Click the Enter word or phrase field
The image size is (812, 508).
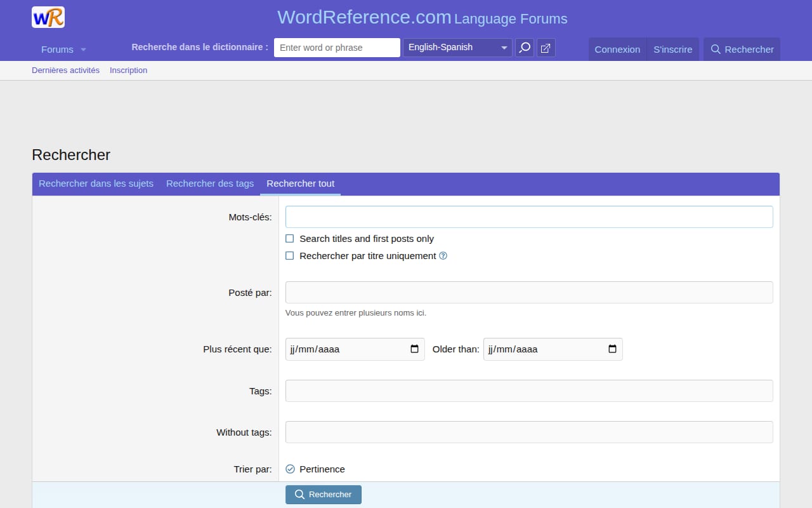coord(337,48)
